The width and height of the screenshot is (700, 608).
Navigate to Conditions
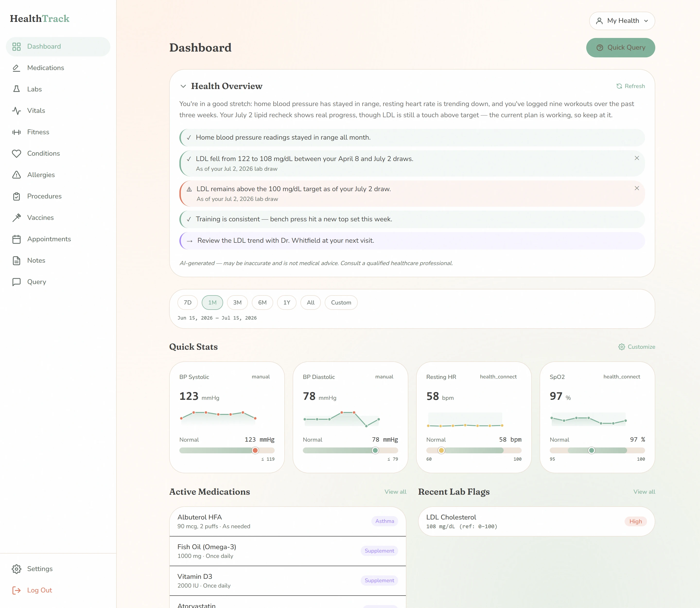point(58,153)
